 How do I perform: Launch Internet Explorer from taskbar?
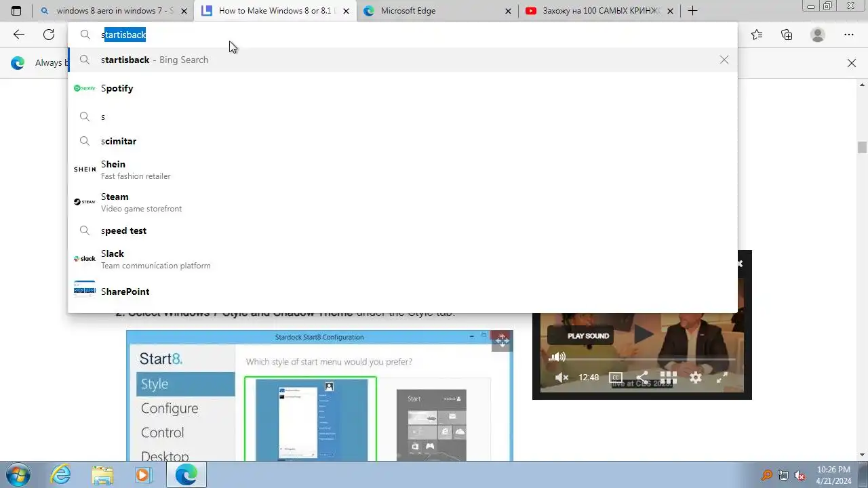[x=61, y=474]
